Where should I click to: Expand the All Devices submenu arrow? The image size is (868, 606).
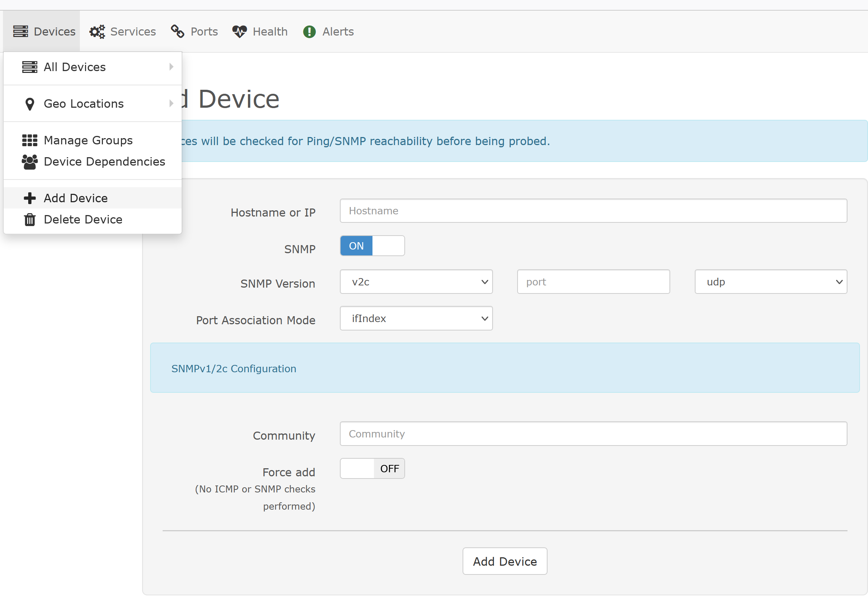tap(171, 67)
